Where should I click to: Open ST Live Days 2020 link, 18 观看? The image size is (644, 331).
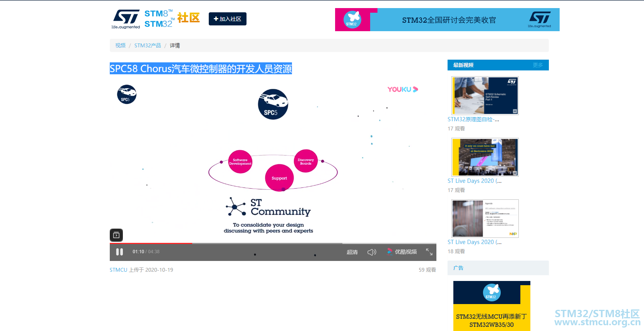(475, 242)
